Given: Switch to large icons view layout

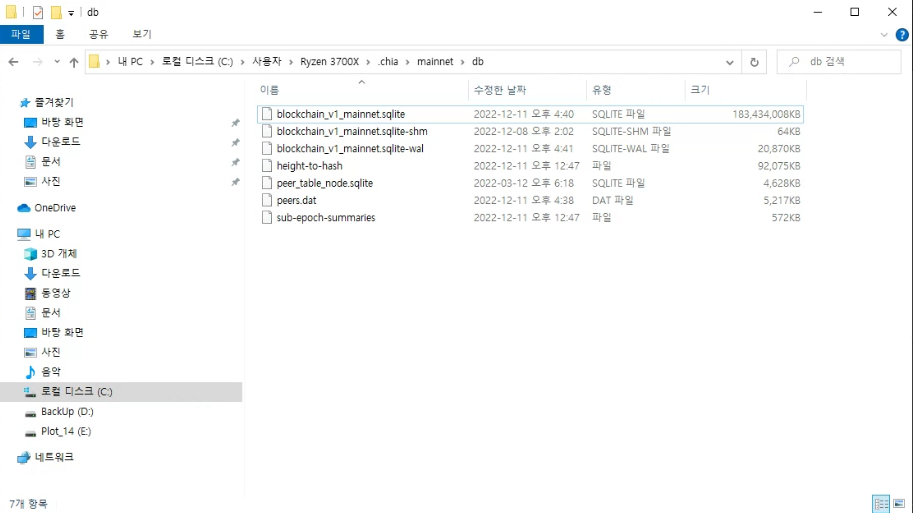Looking at the screenshot, I should [899, 504].
